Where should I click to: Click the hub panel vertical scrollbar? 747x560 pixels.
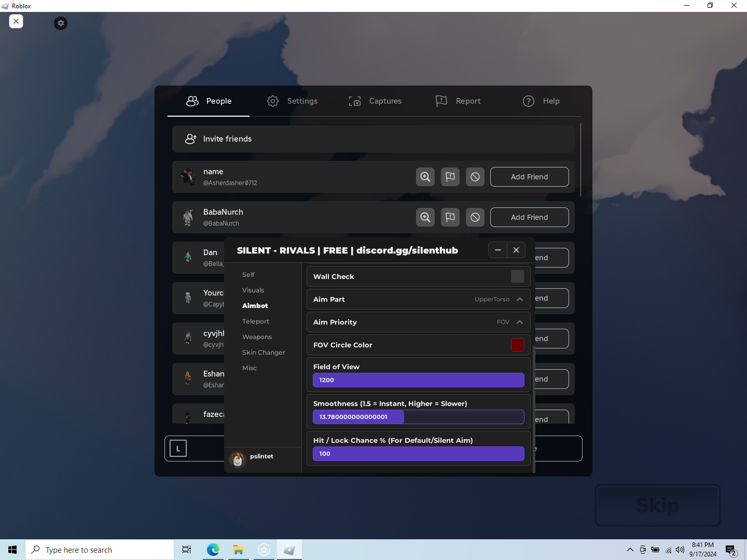[x=534, y=410]
